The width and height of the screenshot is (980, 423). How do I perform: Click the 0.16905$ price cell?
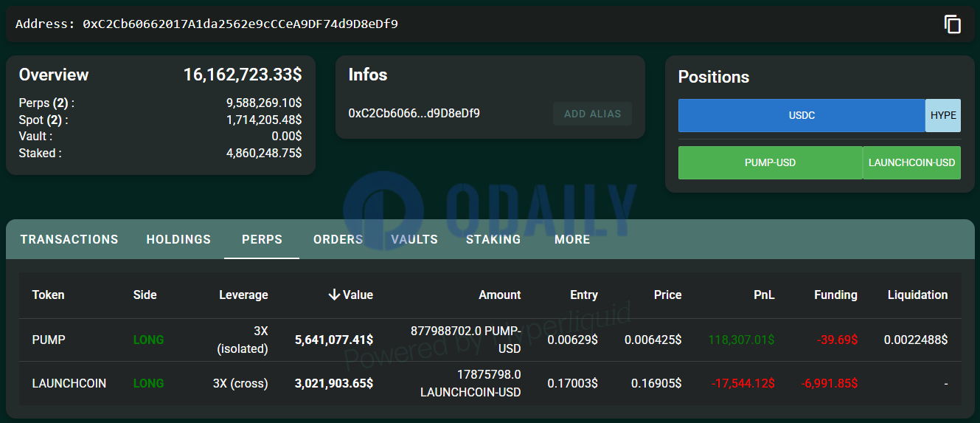coord(656,383)
